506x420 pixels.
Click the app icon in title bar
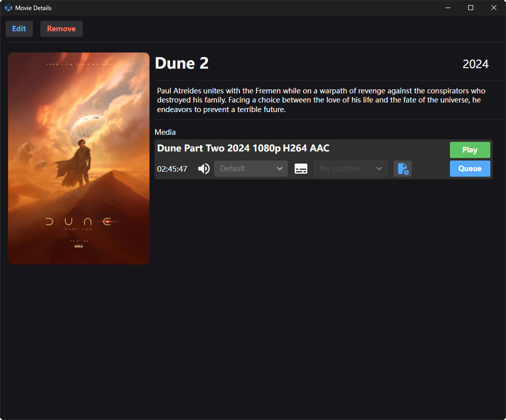click(9, 8)
